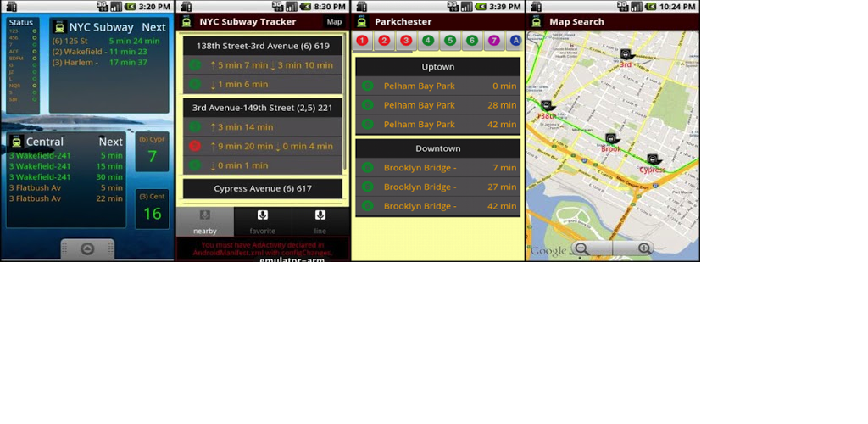Tap the subway icon in NYC Subway widget
Image resolution: width=868 pixels, height=424 pixels.
[60, 27]
